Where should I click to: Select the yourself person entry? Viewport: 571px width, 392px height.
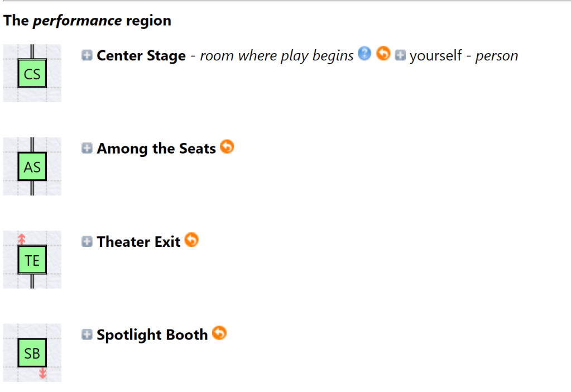pos(436,55)
